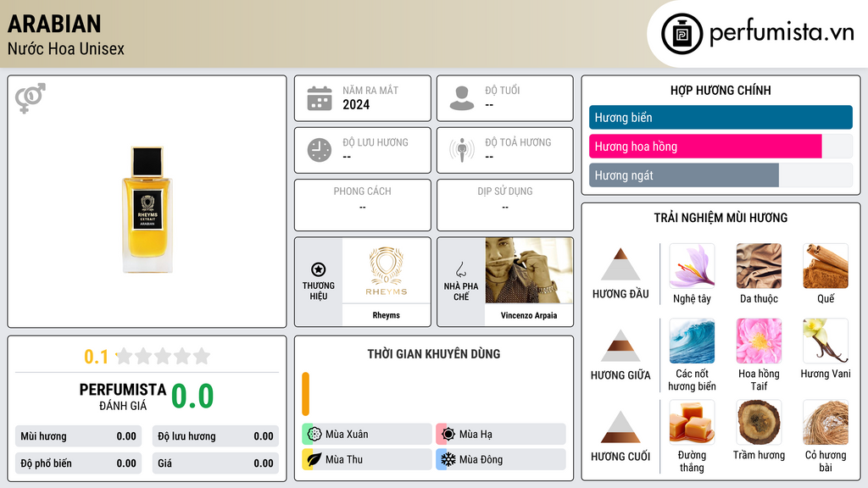Click the Độ phổ biến 0.00 score field
The width and height of the screenshot is (868, 488).
tap(78, 463)
